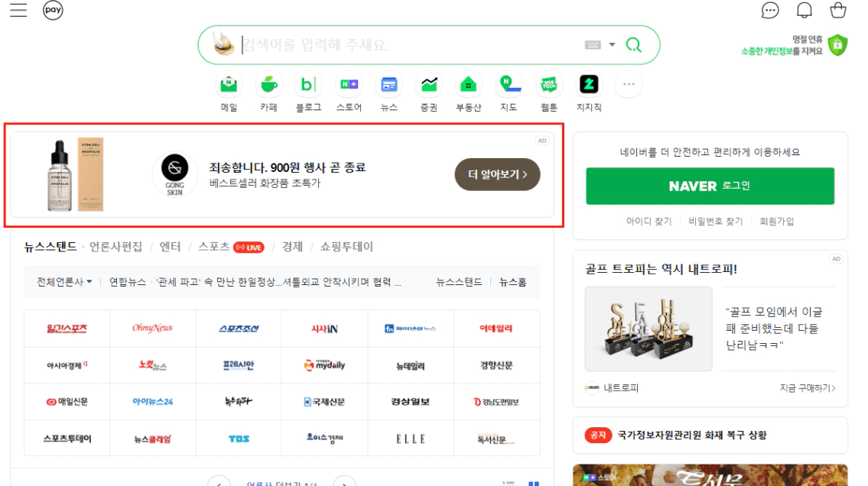Open the 회원가입 link
The height and width of the screenshot is (486, 868).
(x=777, y=221)
